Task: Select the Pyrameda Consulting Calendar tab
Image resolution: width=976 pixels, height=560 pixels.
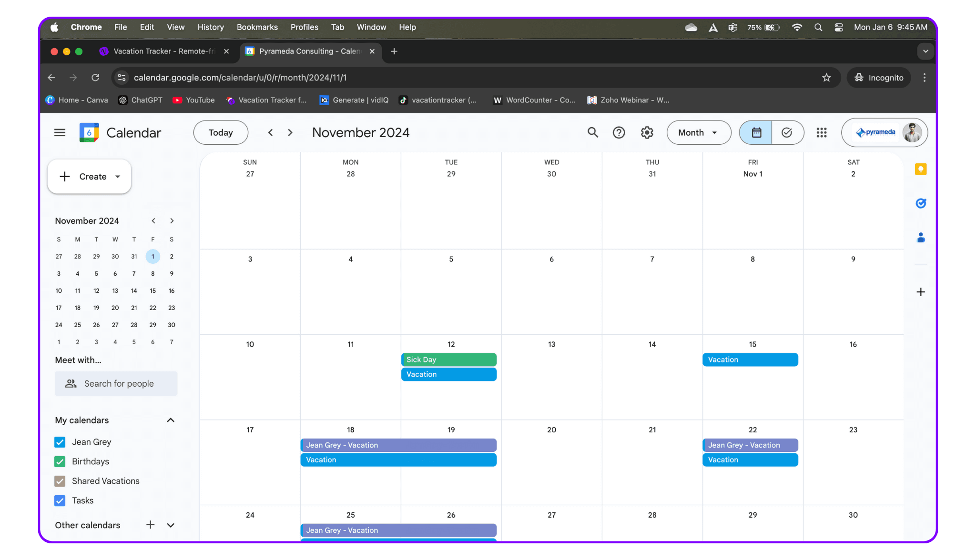Action: tap(310, 51)
